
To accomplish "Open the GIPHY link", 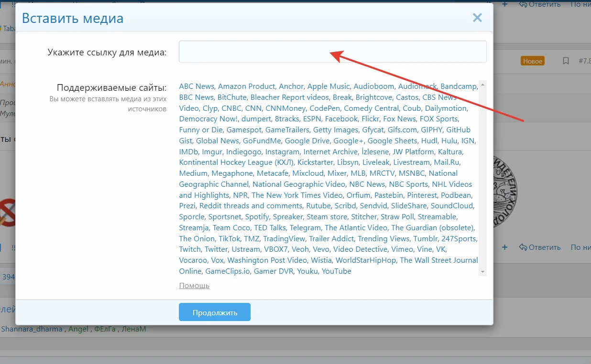I will click(x=432, y=130).
